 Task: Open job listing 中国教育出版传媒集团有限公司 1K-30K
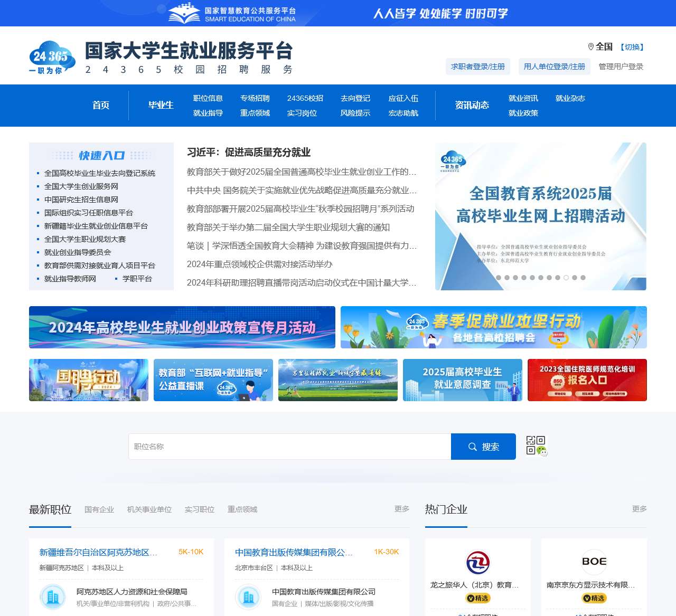coord(294,552)
